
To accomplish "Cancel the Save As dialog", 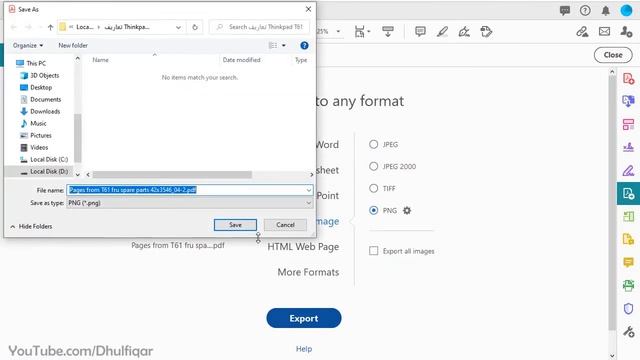I will click(285, 225).
